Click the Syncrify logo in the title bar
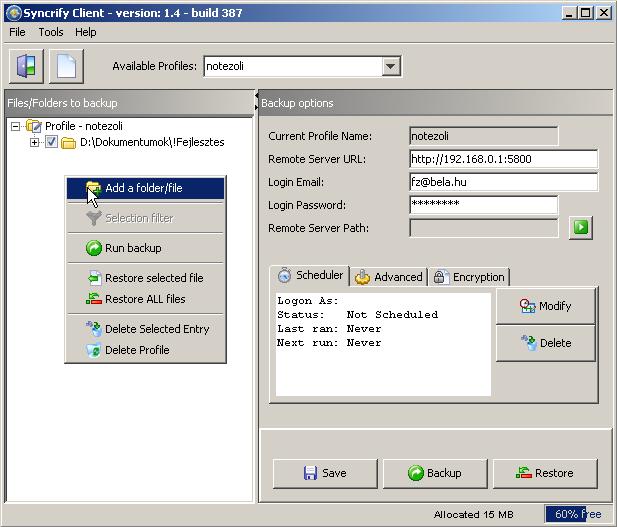 click(x=14, y=13)
